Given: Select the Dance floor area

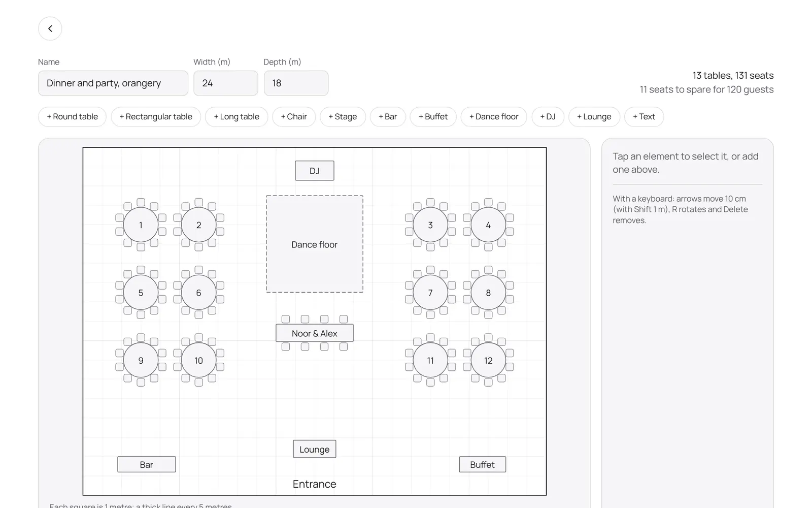Looking at the screenshot, I should pyautogui.click(x=315, y=244).
